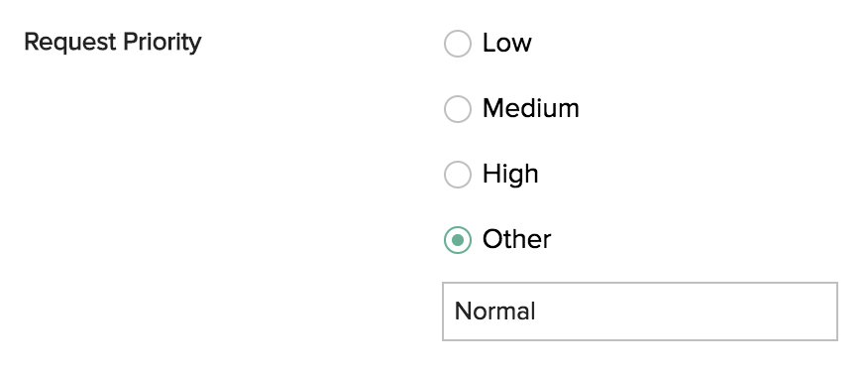The width and height of the screenshot is (868, 375).
Task: Select the High radio button circle
Action: 457,175
